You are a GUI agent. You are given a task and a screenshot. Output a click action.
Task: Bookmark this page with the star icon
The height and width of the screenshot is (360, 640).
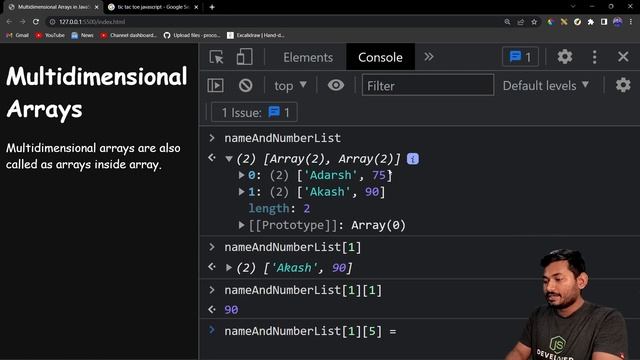point(534,22)
